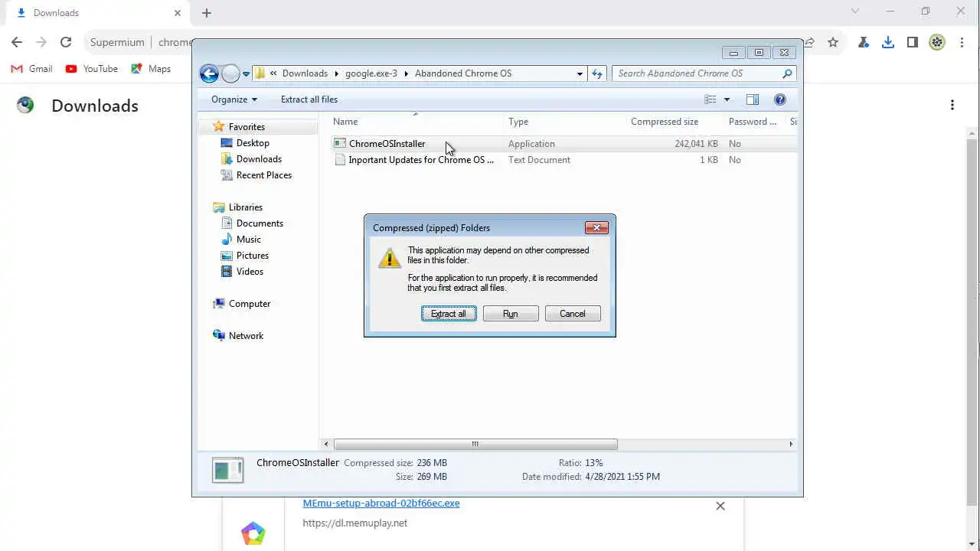
Task: Click the refresh button beside address bar
Action: [598, 73]
